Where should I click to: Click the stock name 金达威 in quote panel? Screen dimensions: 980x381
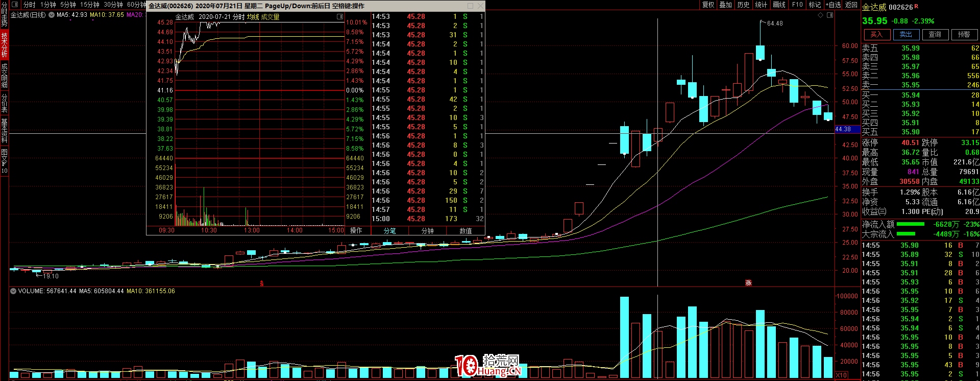pyautogui.click(x=874, y=7)
